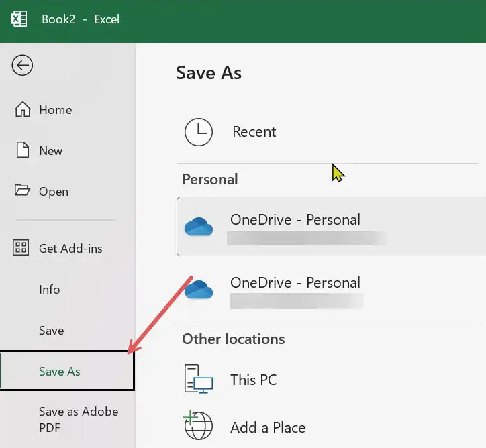The width and height of the screenshot is (486, 448).
Task: Click the Recent clock icon
Action: [199, 132]
